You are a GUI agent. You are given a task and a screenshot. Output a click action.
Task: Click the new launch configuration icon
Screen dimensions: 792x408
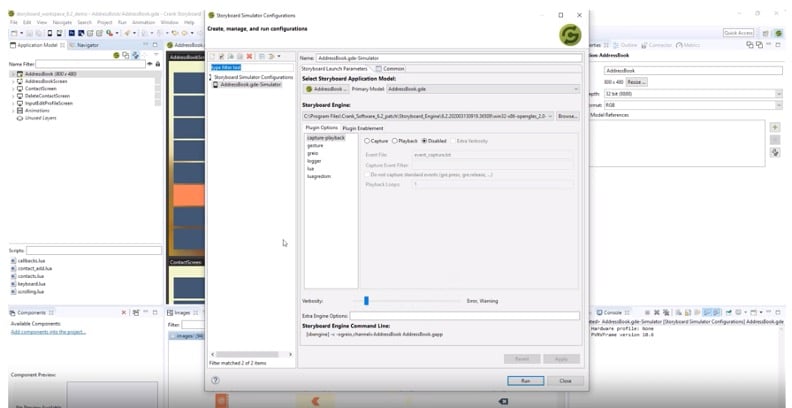(213, 56)
